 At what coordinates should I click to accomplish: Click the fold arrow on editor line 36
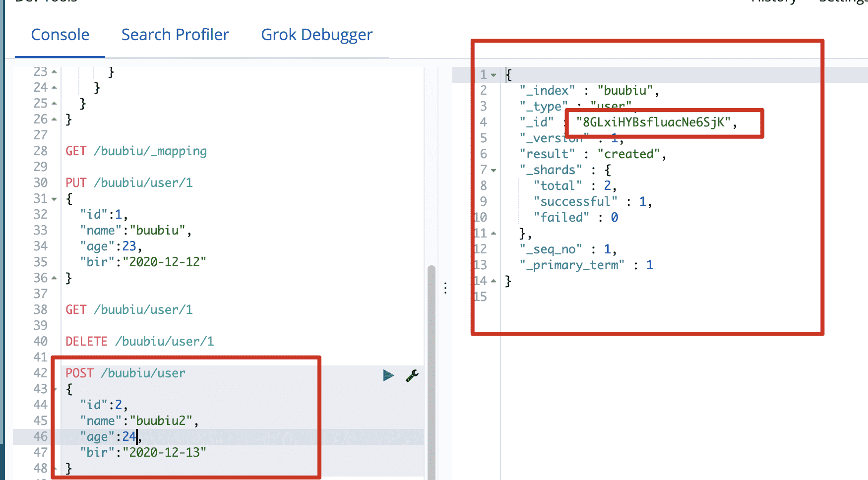pos(54,278)
